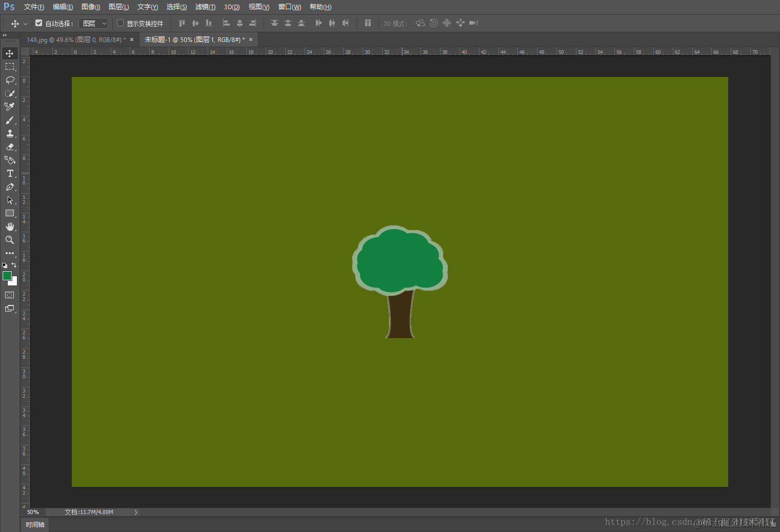
Task: Open the 图层 auto-select dropdown
Action: (93, 24)
